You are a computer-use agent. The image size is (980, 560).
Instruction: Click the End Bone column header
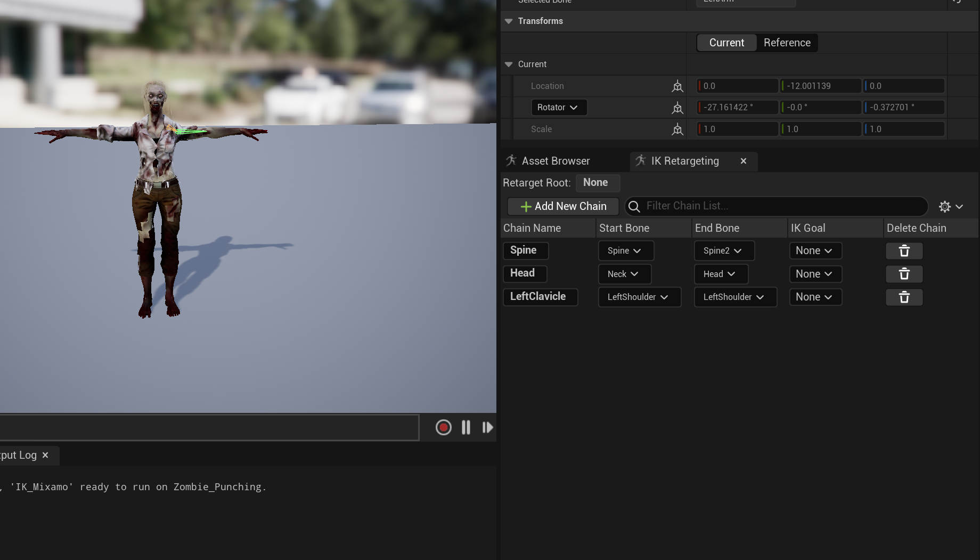[740, 228]
